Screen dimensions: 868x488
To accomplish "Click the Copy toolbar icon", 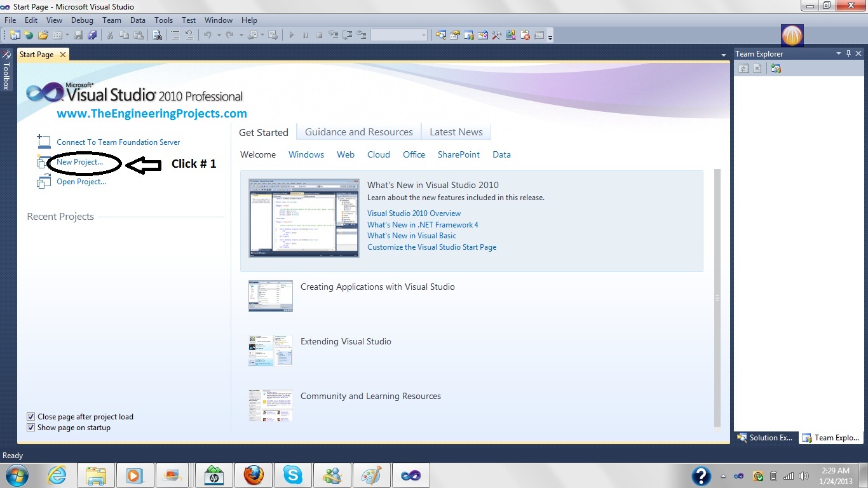I will tap(124, 35).
